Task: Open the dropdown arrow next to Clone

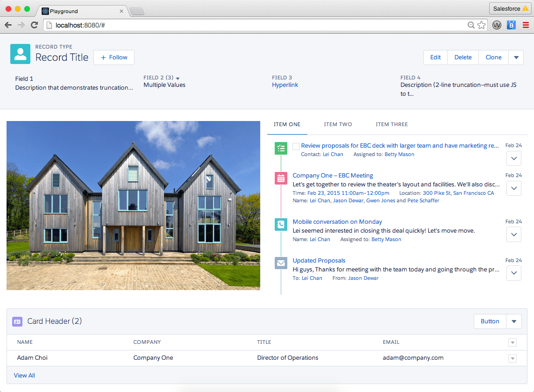Action: click(x=516, y=57)
